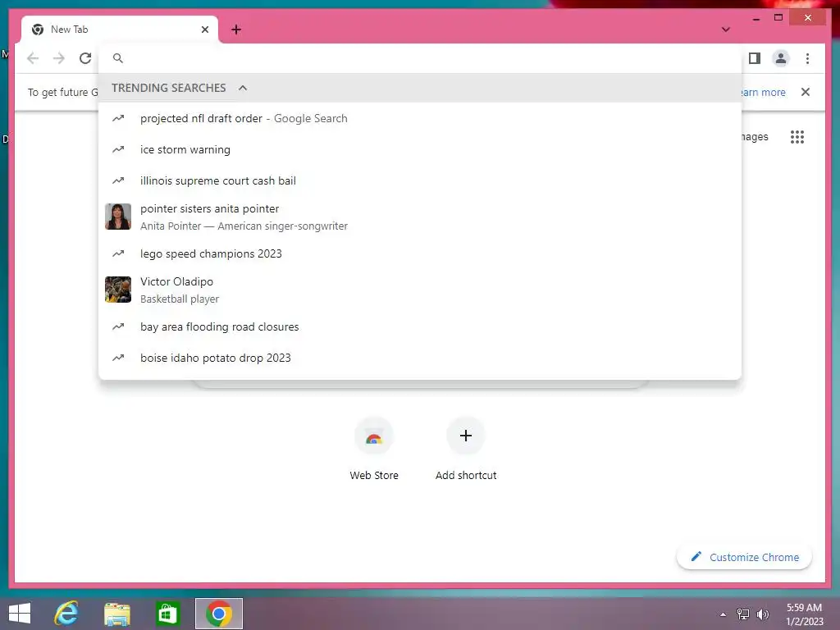Open the side panel icon
The height and width of the screenshot is (630, 840).
(755, 58)
